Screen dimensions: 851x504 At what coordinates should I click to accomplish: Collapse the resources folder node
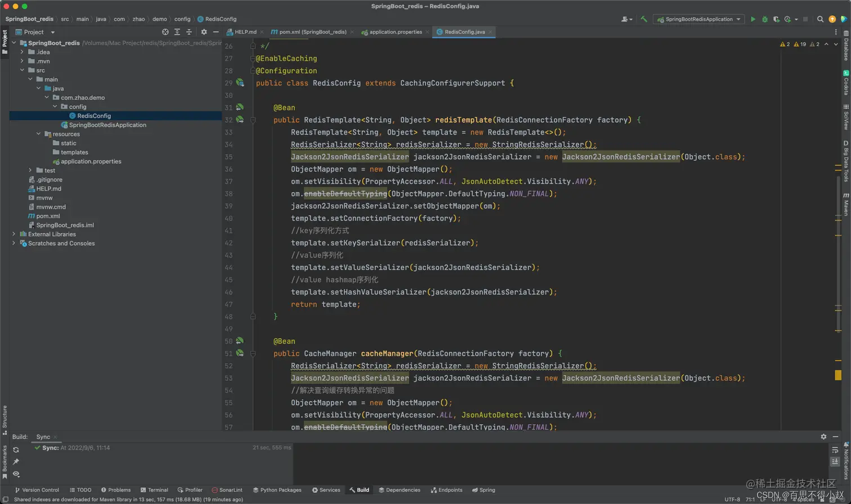pos(38,134)
